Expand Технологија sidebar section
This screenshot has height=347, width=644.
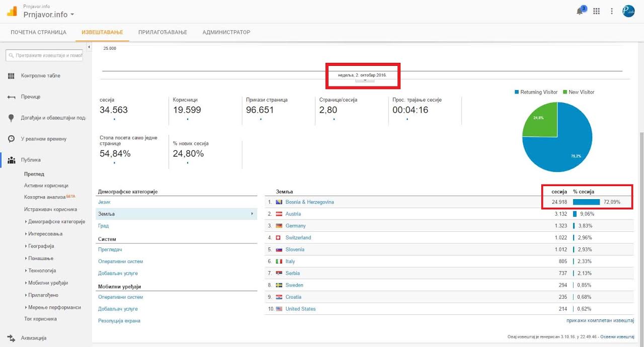click(40, 271)
